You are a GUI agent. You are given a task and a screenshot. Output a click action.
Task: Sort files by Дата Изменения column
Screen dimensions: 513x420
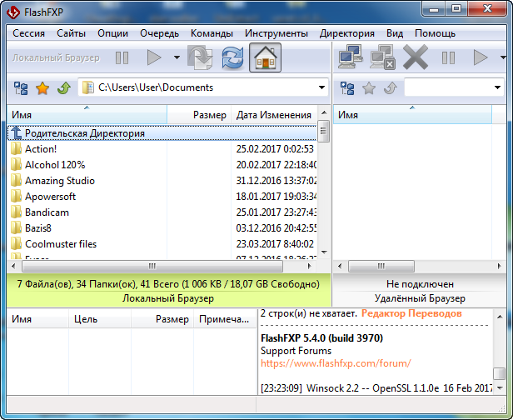click(273, 115)
